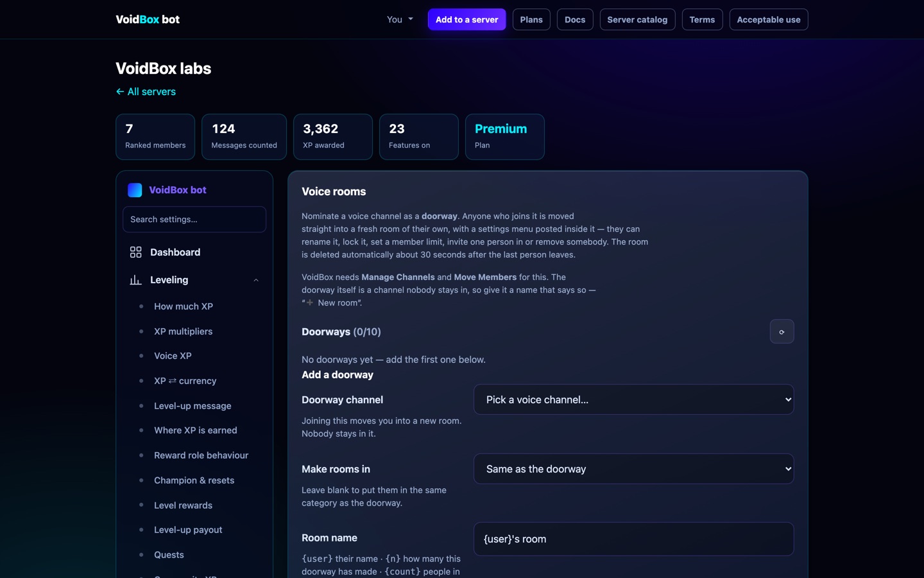
Task: Click the VoidBox labs server title
Action: pos(163,69)
